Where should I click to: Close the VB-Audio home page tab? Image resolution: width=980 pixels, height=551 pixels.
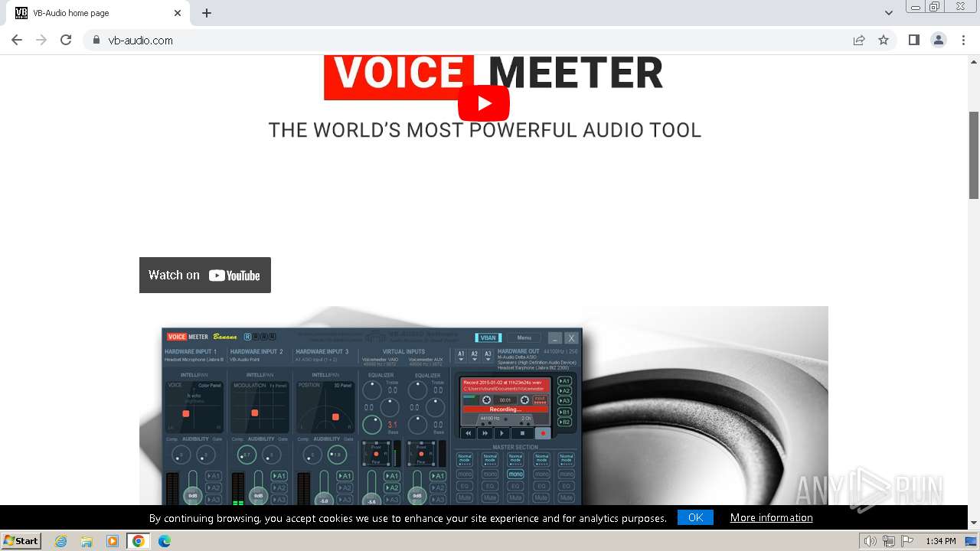click(x=178, y=13)
